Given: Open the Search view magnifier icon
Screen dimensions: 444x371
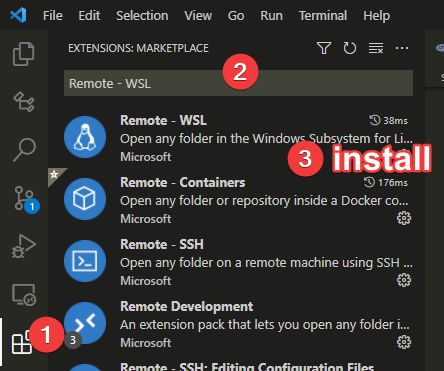Looking at the screenshot, I should click(24, 149).
